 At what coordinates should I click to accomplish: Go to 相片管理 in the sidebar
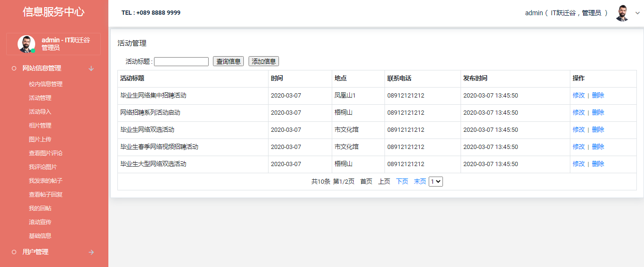[x=40, y=126]
